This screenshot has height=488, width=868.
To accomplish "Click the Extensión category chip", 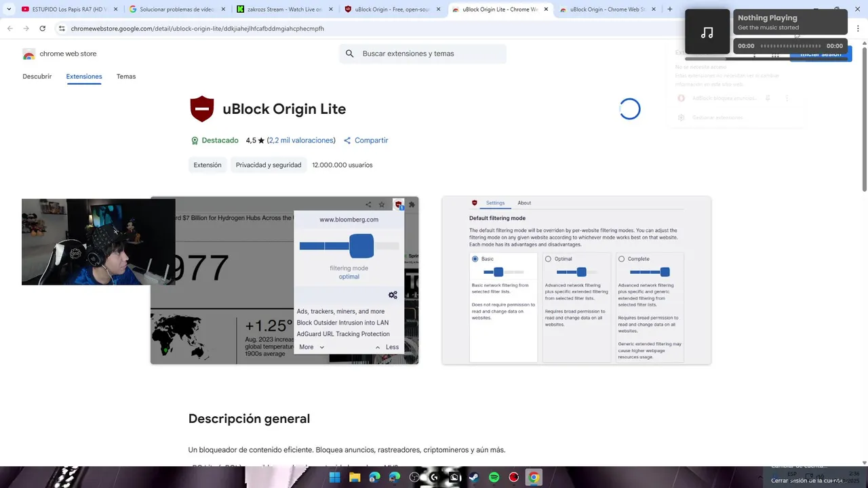I will tap(208, 165).
